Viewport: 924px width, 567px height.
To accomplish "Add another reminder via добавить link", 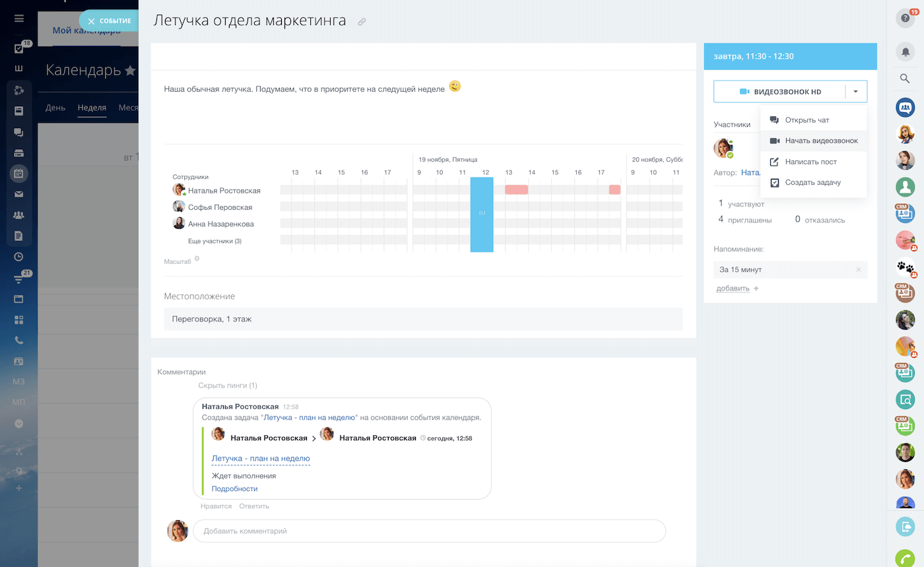I will pos(733,288).
